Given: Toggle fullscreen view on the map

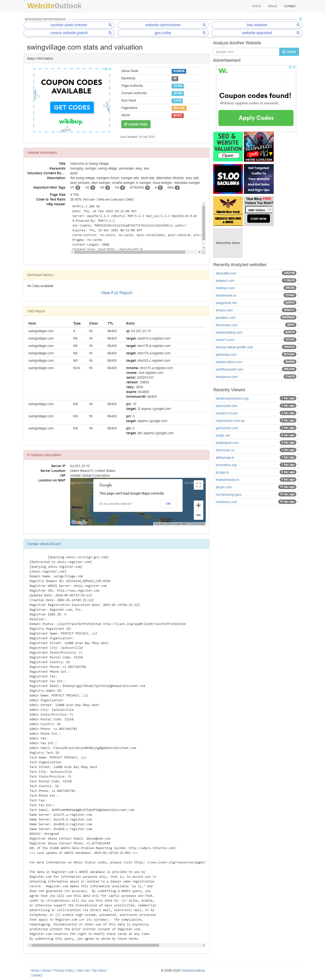Looking at the screenshot, I should pyautogui.click(x=198, y=485).
